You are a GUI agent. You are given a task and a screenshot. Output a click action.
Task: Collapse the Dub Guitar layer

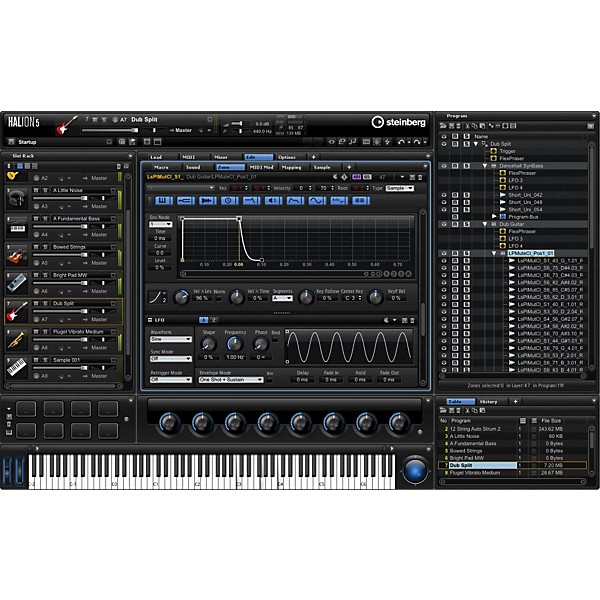[485, 224]
